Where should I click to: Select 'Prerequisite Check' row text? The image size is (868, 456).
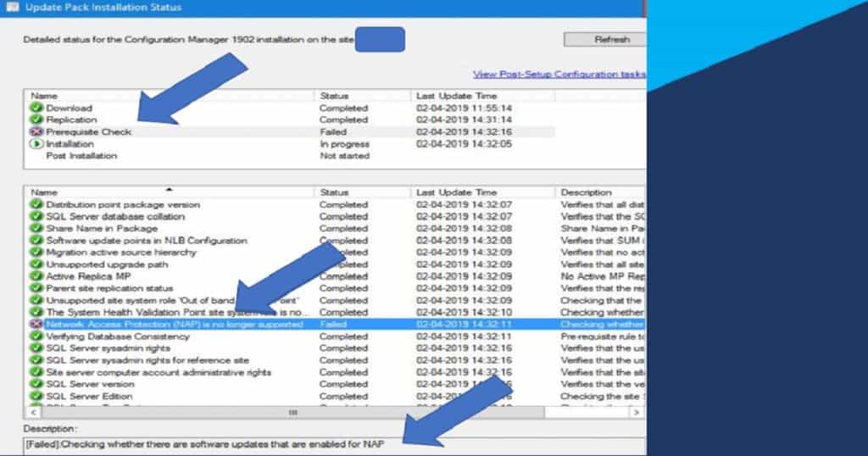coord(88,131)
